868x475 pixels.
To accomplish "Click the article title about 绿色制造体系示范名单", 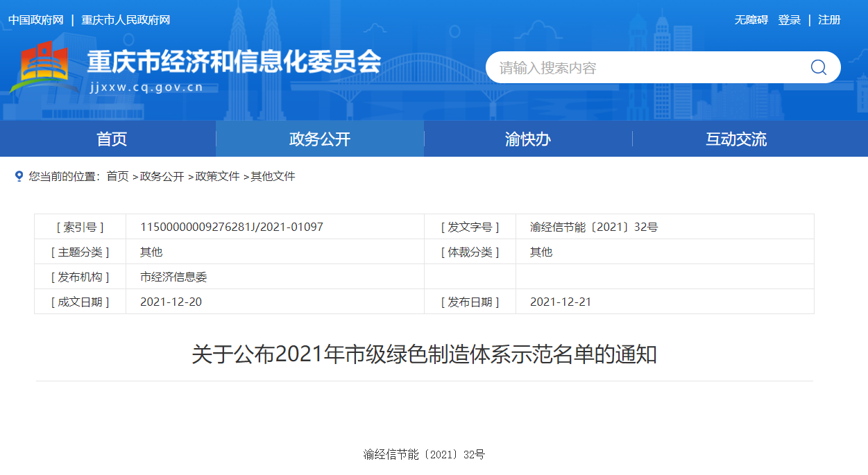I will coord(424,354).
